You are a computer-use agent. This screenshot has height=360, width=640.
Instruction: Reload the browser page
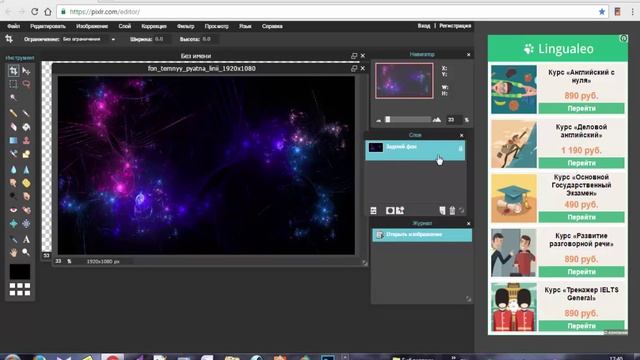coord(35,12)
